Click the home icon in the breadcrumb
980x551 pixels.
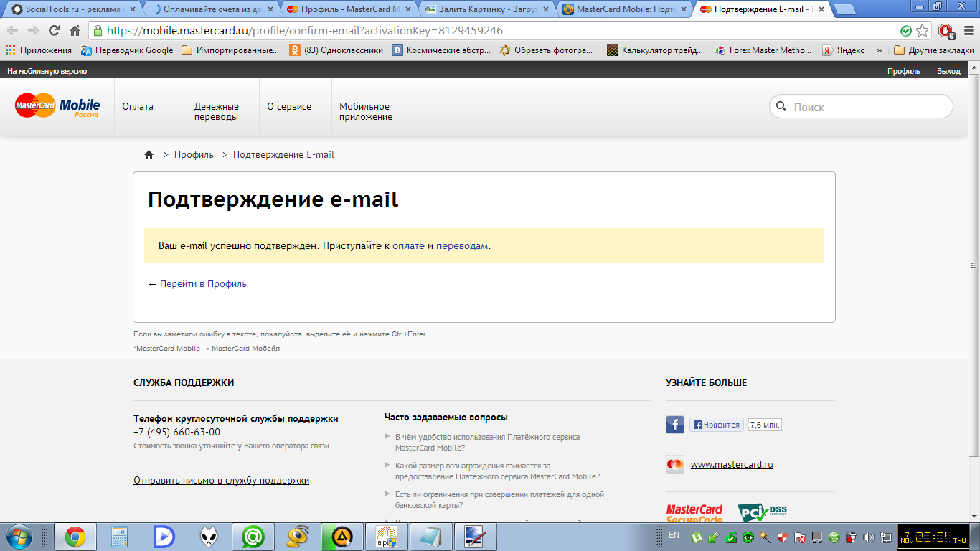coord(149,154)
